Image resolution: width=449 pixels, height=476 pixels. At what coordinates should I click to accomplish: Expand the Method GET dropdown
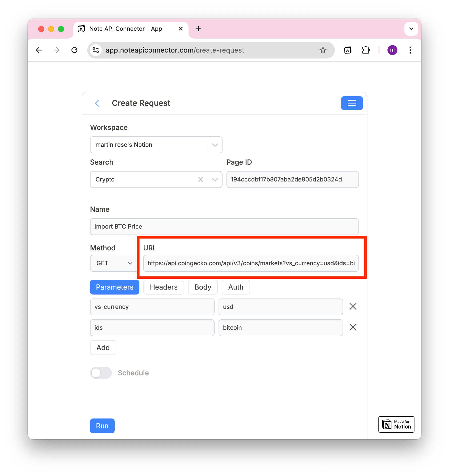click(130, 263)
